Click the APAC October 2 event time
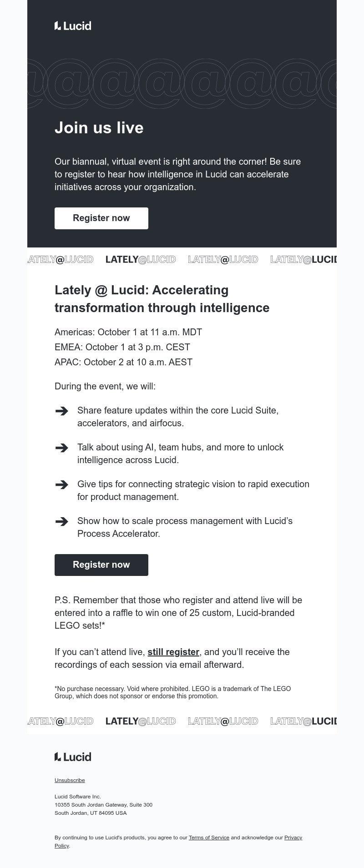 (123, 362)
